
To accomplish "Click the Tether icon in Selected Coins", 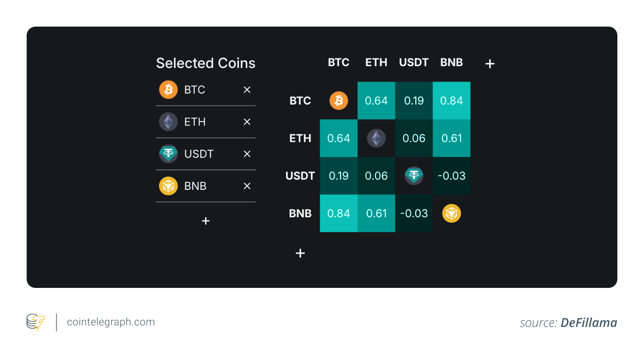I will point(168,154).
